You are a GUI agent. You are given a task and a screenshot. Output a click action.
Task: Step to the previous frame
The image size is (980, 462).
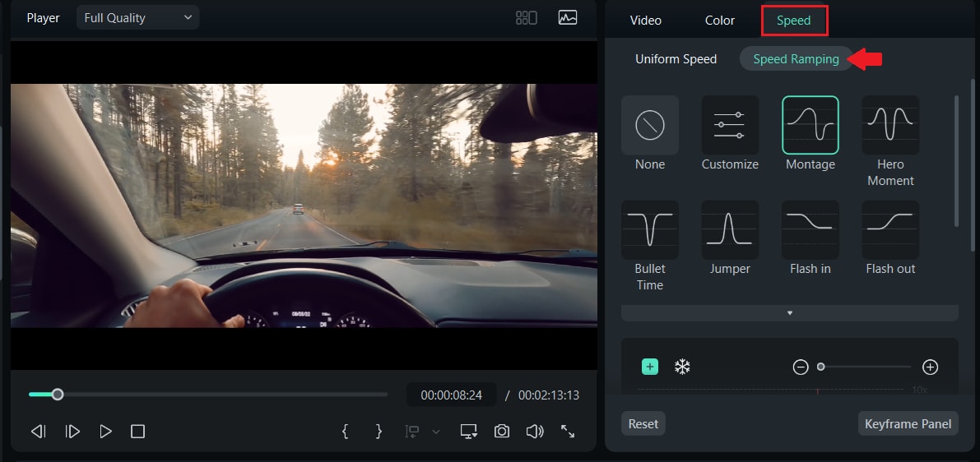(38, 432)
